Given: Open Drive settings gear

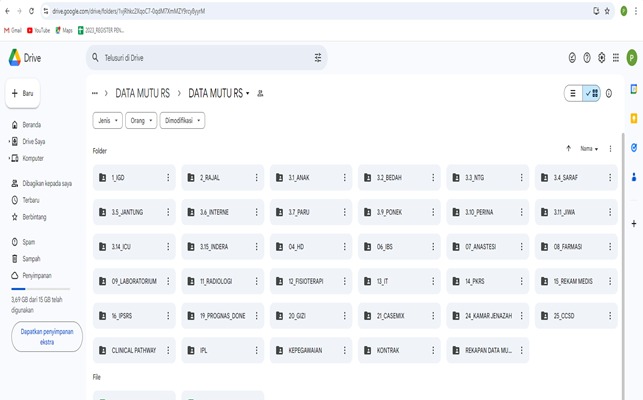Looking at the screenshot, I should tap(602, 58).
